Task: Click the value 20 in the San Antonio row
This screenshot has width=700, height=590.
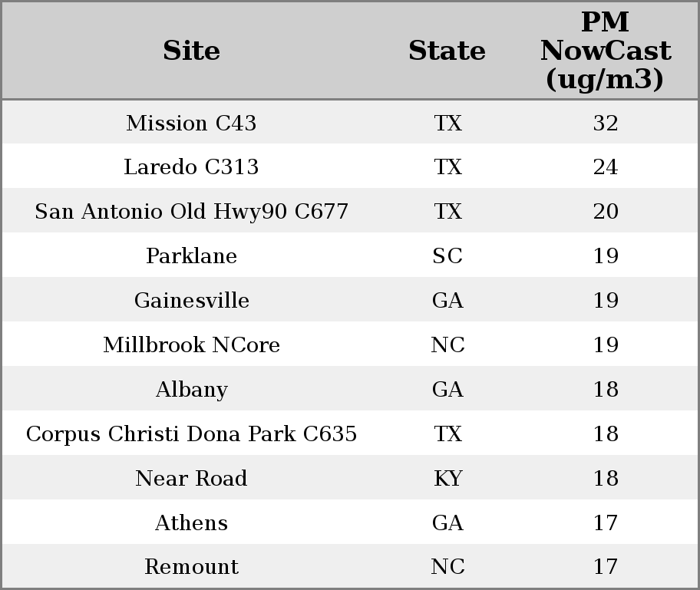Action: tap(606, 211)
